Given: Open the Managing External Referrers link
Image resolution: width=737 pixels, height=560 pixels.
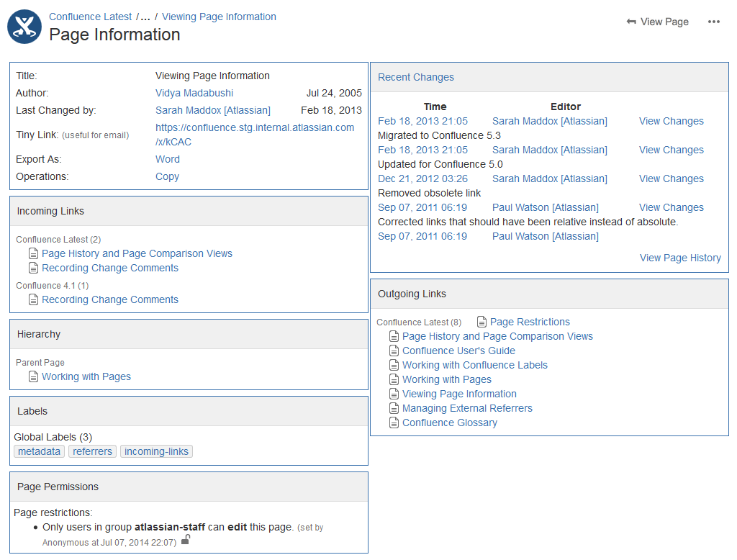Looking at the screenshot, I should coord(467,409).
